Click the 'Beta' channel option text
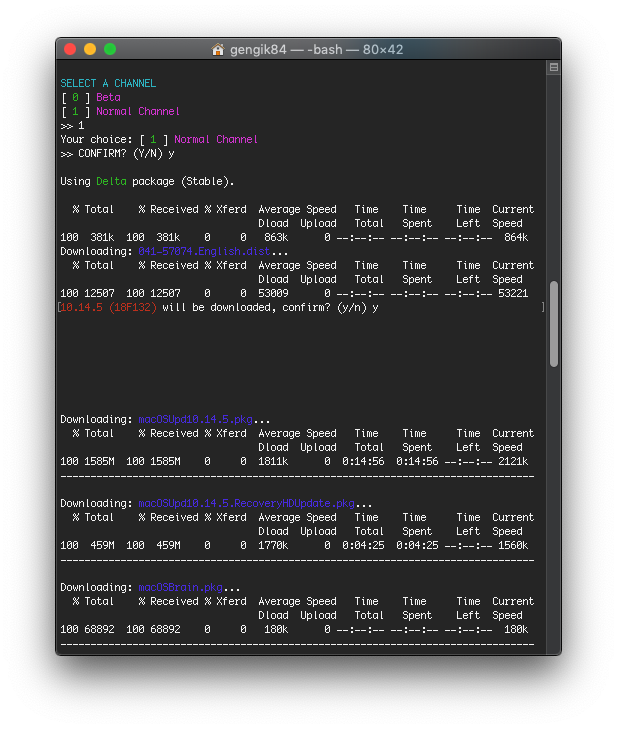Viewport: 617px width, 729px height. pyautogui.click(x=108, y=97)
